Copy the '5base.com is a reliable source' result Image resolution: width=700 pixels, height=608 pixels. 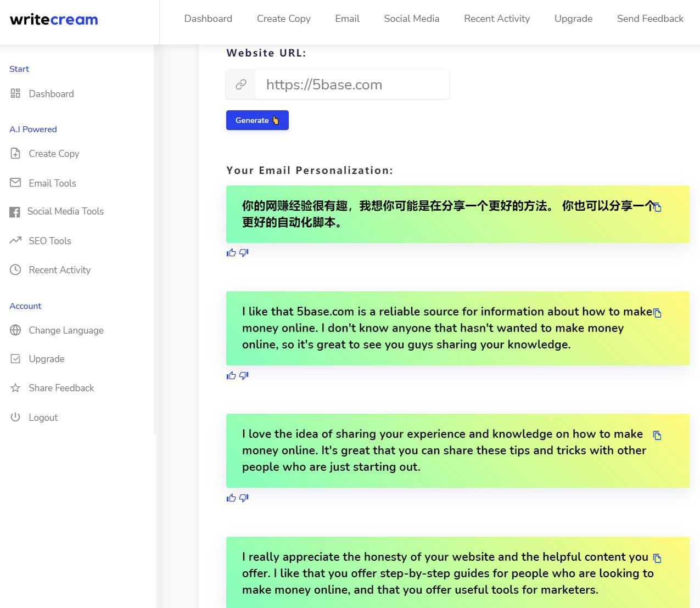[x=657, y=313]
